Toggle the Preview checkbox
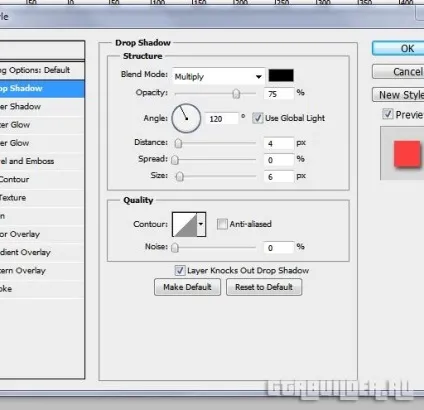 click(388, 114)
